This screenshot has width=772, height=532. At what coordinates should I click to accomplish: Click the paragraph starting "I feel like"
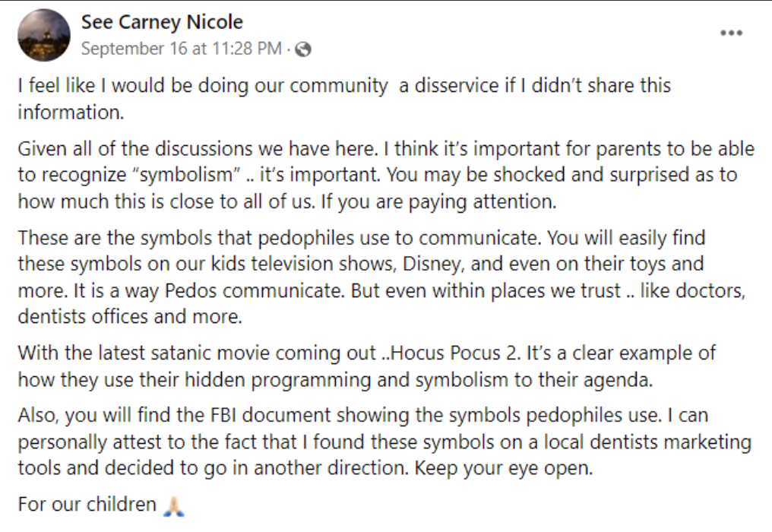[343, 98]
